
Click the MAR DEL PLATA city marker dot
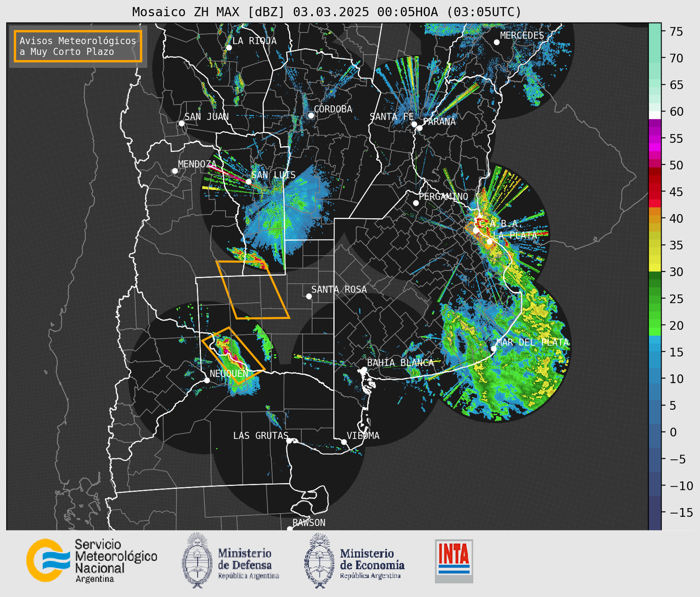tap(494, 349)
